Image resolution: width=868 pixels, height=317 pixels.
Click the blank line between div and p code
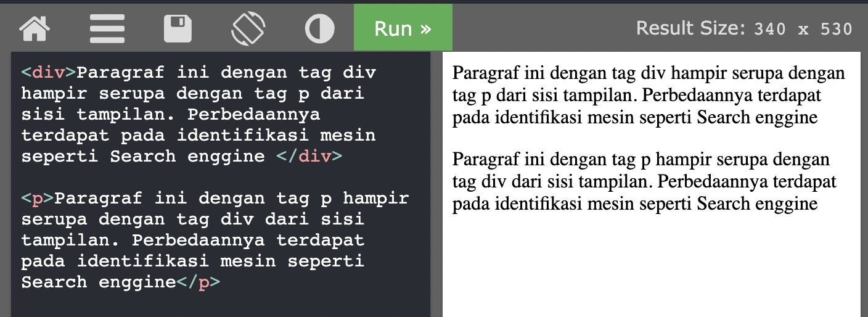point(185,178)
